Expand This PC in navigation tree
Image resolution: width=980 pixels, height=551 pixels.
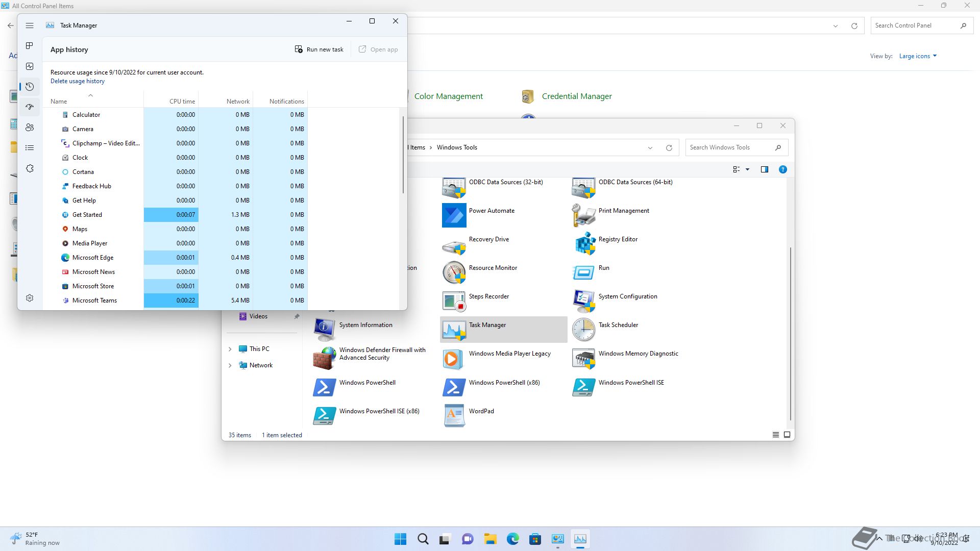[x=230, y=349]
